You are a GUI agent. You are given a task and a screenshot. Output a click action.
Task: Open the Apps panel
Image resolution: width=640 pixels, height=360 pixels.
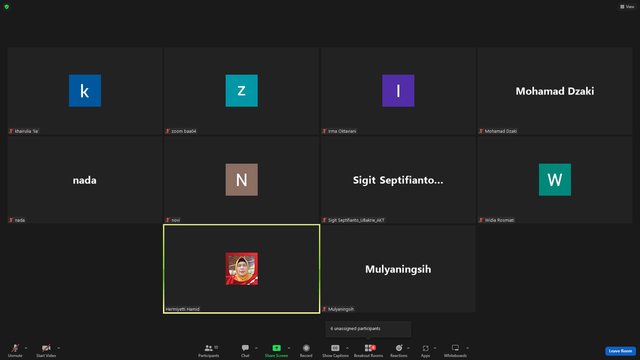click(425, 350)
